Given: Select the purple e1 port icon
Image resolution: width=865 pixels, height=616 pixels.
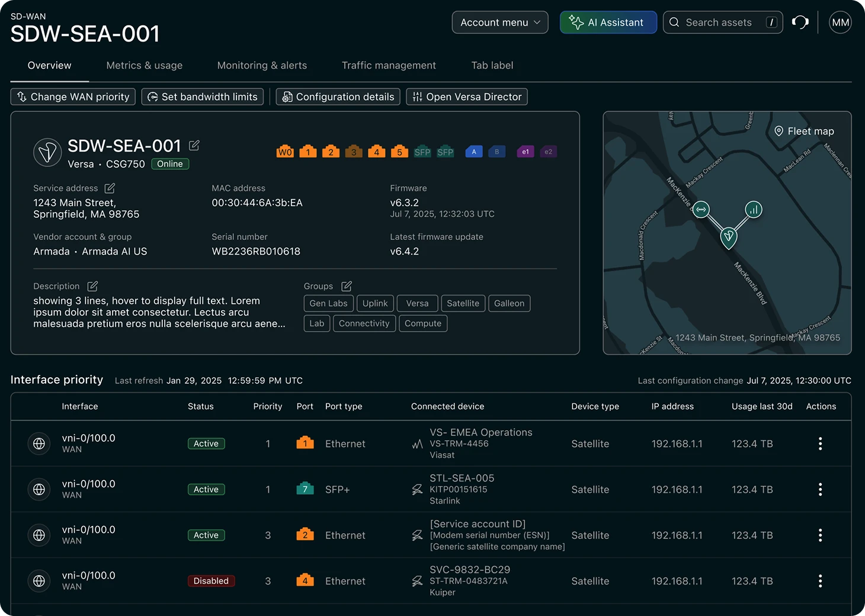Looking at the screenshot, I should pos(525,152).
